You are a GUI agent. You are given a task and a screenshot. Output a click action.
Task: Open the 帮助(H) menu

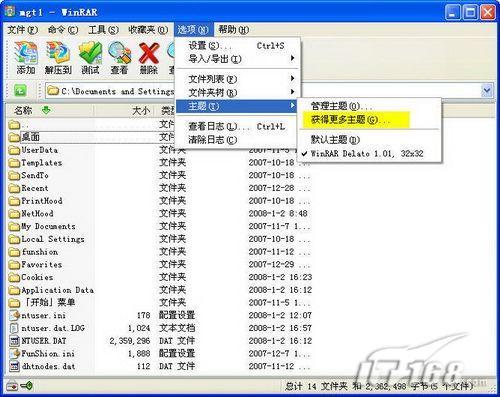(234, 30)
